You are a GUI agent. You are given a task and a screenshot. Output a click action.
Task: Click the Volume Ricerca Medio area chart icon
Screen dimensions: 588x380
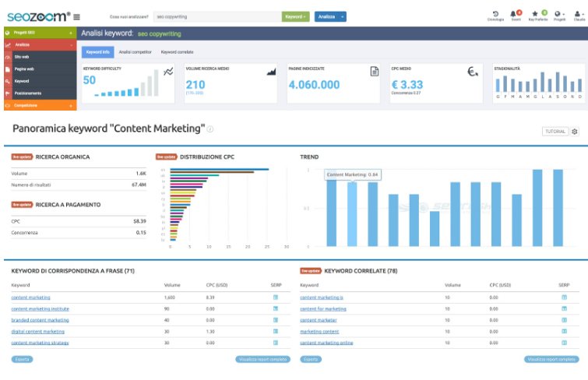coord(271,72)
